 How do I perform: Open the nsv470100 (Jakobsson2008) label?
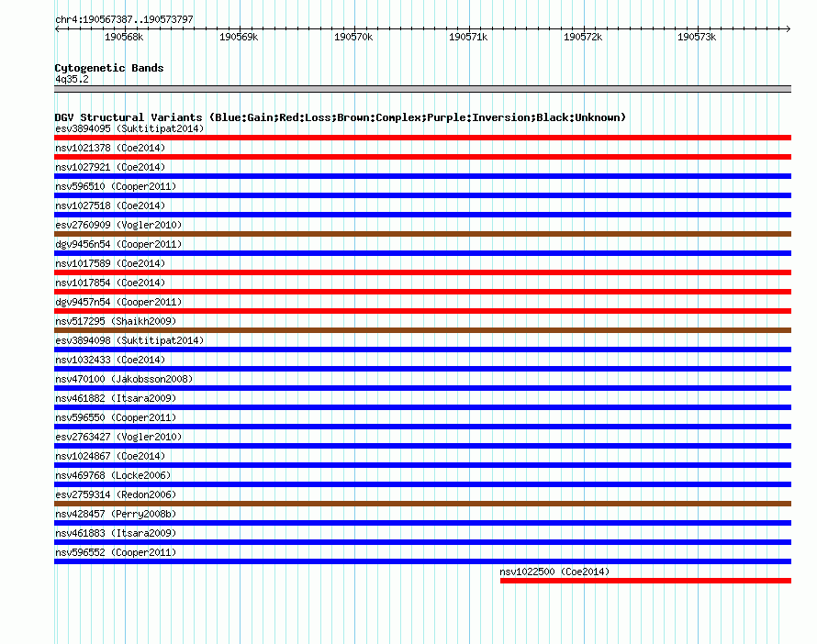tap(124, 379)
